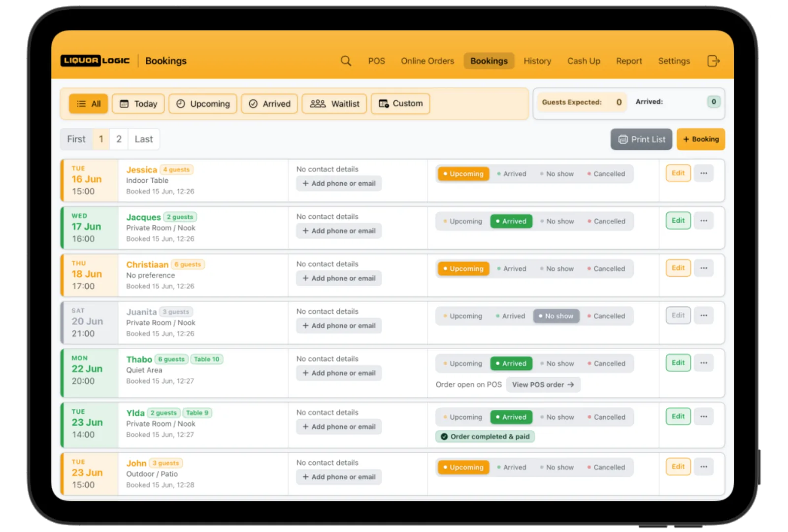Open Online Orders page
The width and height of the screenshot is (788, 532).
pos(427,61)
